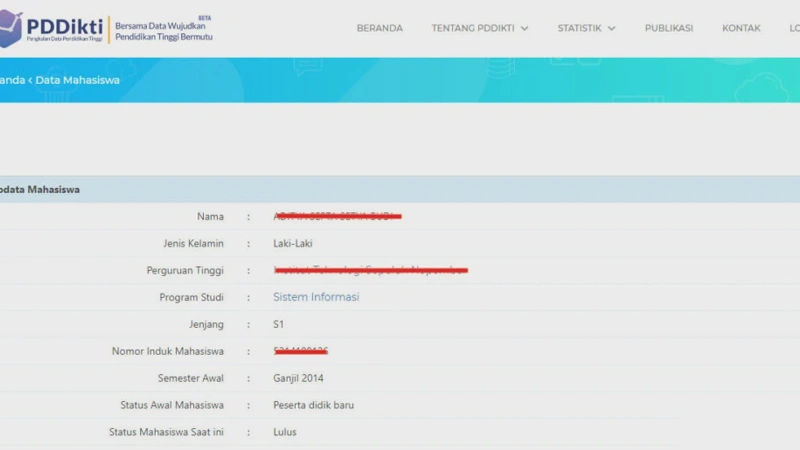The height and width of the screenshot is (450, 800).
Task: Select the S1 jenjang value
Action: pos(279,324)
